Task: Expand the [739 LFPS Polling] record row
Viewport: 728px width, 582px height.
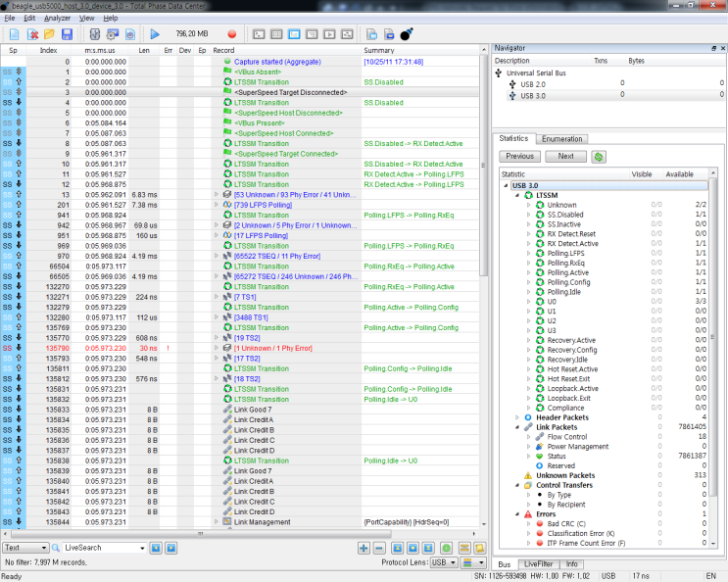Action: pos(216,205)
